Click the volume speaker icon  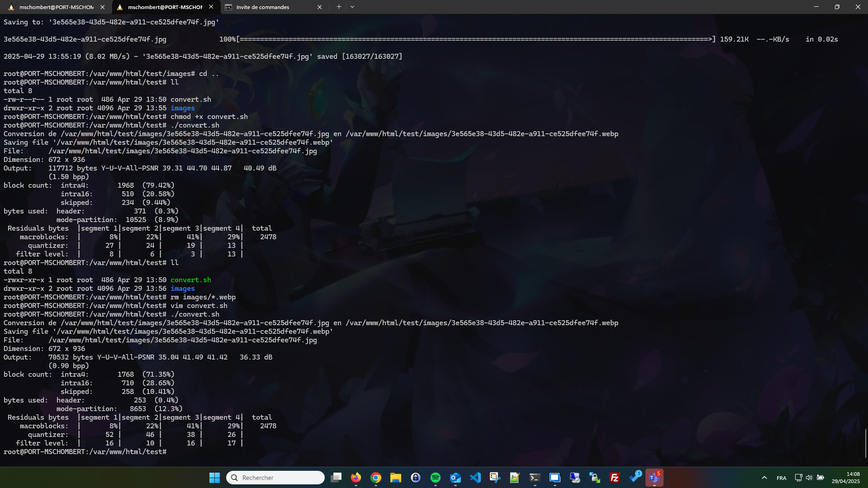809,478
